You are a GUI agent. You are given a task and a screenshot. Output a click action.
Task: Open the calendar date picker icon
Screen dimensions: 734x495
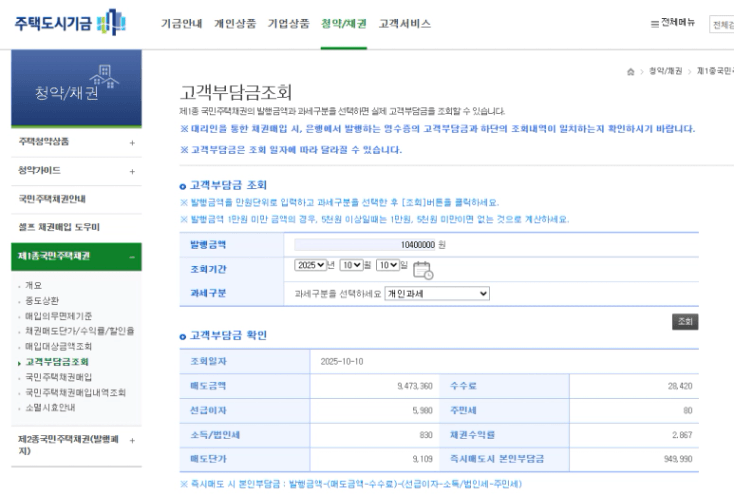click(422, 268)
